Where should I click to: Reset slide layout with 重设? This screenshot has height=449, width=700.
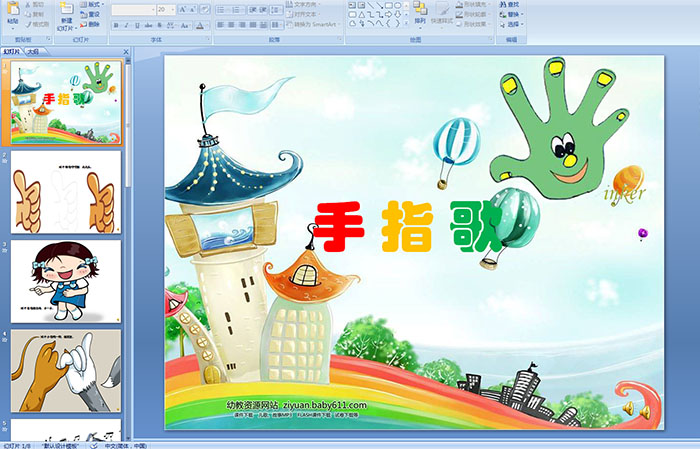tap(90, 14)
